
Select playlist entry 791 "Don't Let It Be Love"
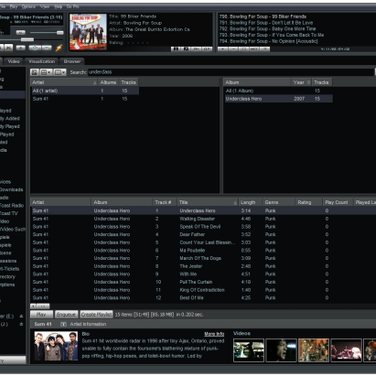[x=266, y=23]
